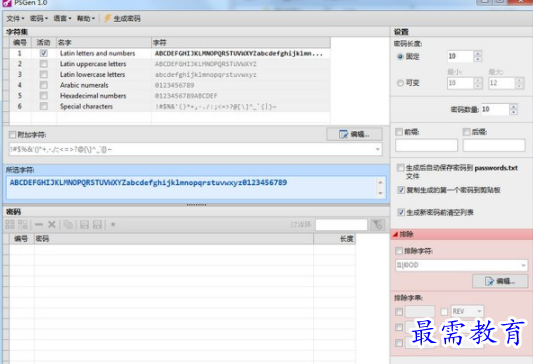
Task: Uncheck the Latin letters and numbers charset
Action: (44, 53)
